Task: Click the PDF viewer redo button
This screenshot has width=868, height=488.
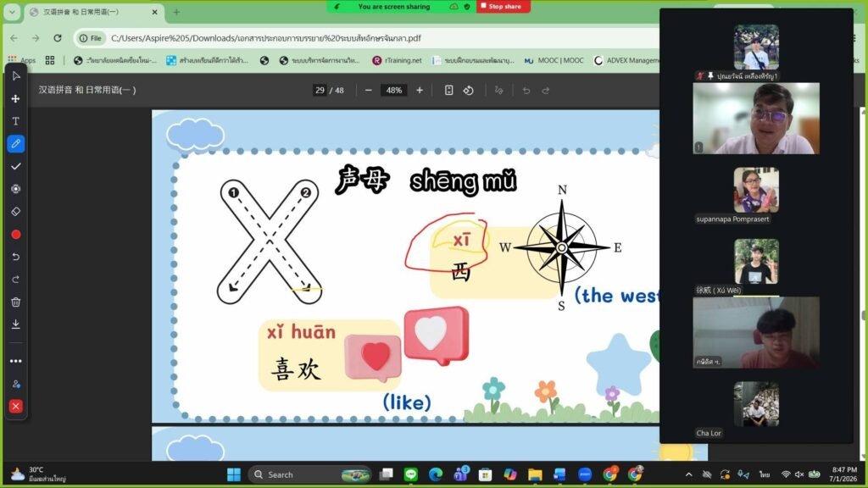Action: tap(546, 90)
